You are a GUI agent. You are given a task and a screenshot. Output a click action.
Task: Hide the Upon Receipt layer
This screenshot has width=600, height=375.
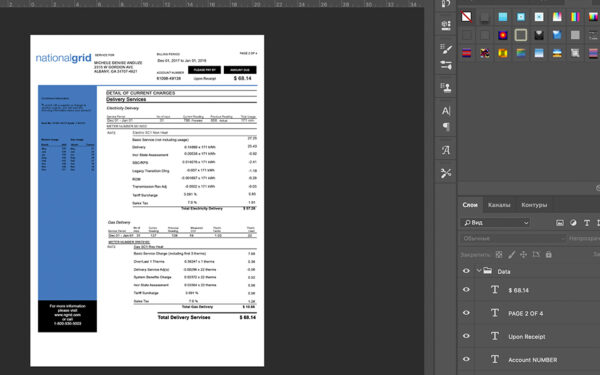466,336
